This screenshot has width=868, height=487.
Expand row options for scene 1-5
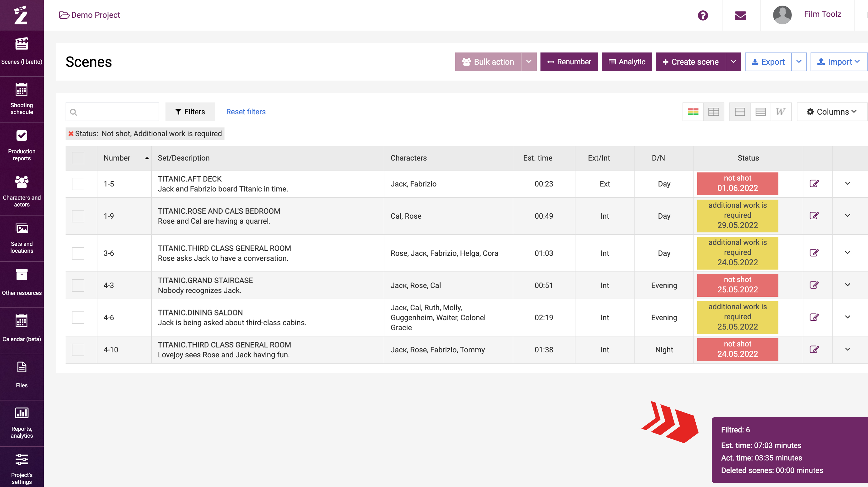pyautogui.click(x=847, y=184)
